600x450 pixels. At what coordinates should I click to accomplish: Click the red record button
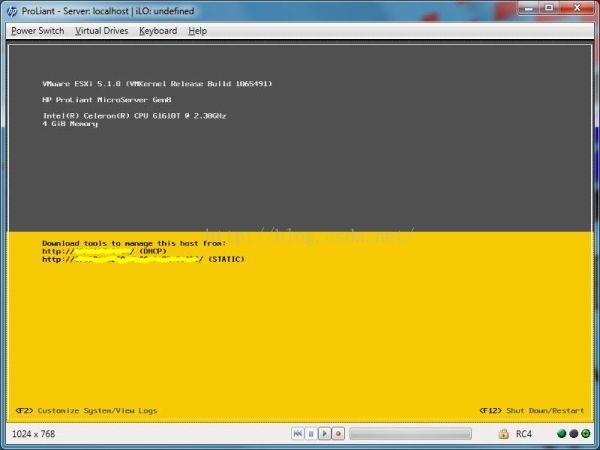338,434
